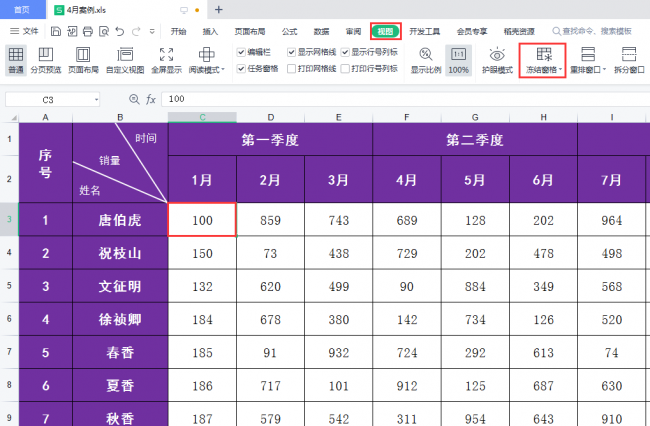Select row 5 header
This screenshot has width=650, height=426.
click(9, 286)
